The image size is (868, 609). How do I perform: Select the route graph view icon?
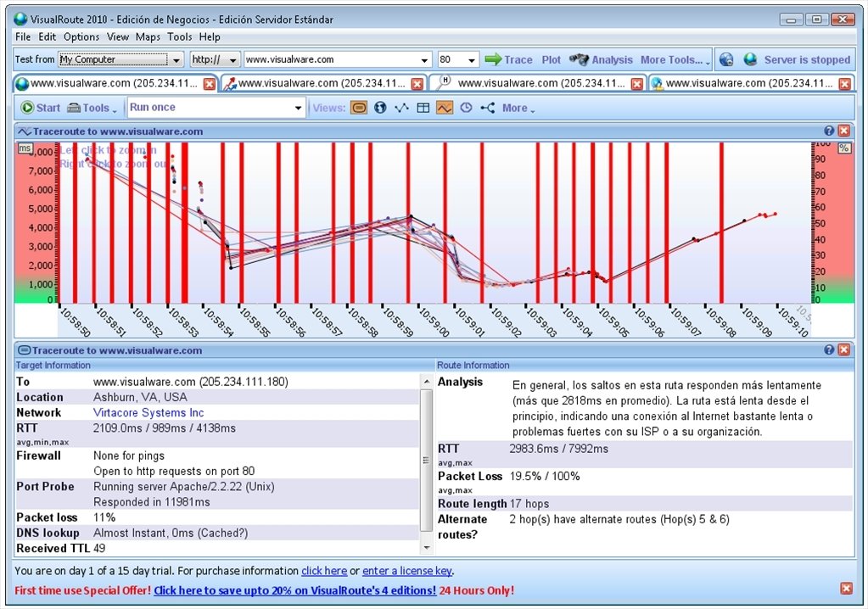click(401, 108)
